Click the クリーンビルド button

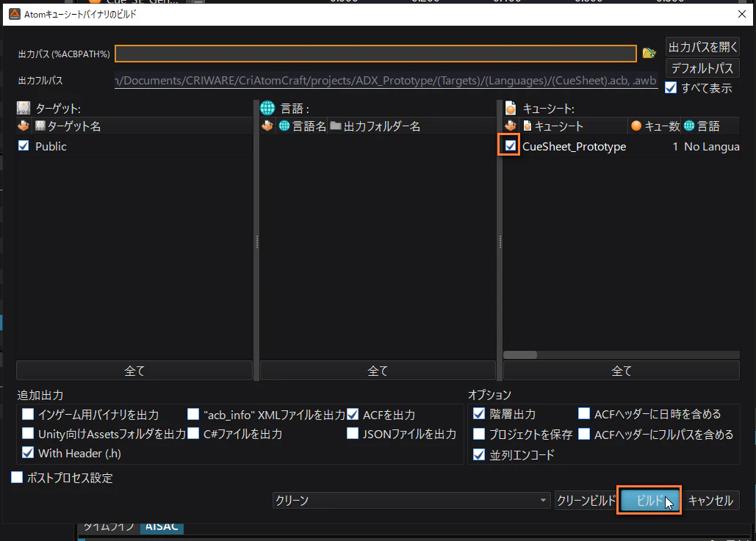click(586, 501)
